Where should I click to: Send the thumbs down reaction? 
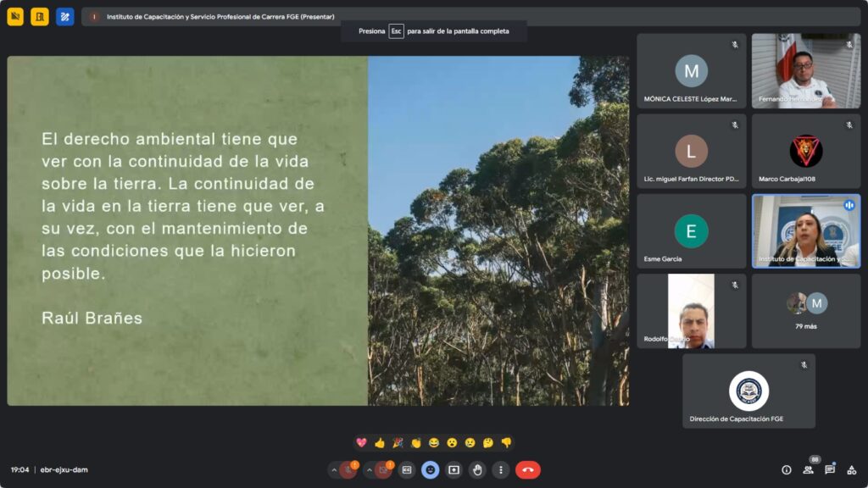point(506,442)
